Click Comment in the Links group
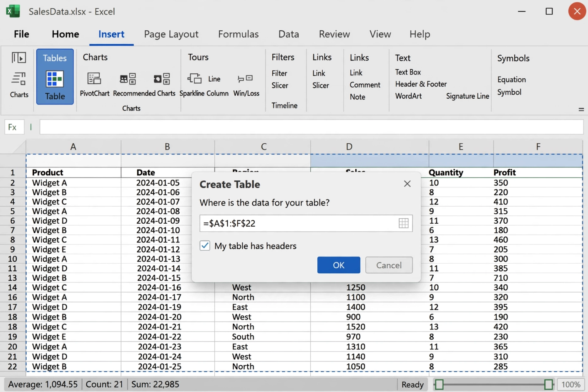 coord(365,85)
